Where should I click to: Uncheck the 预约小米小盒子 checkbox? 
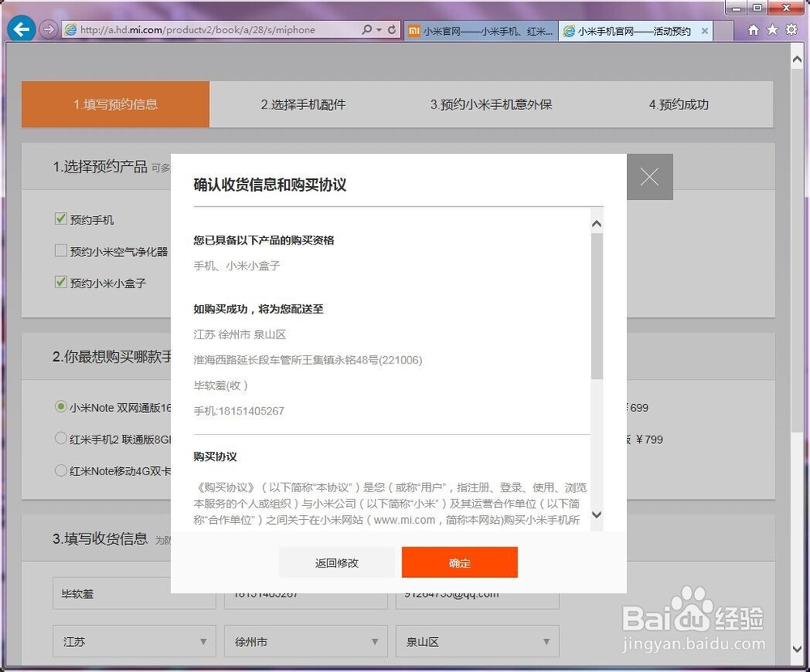(x=61, y=282)
